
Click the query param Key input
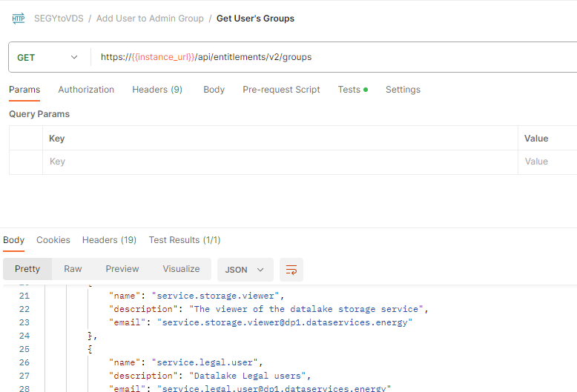280,162
